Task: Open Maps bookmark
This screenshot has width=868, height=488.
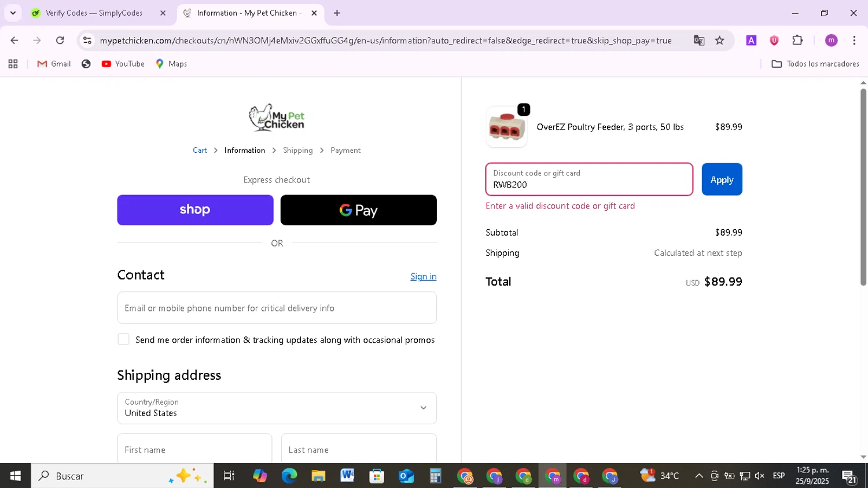Action: coord(171,64)
